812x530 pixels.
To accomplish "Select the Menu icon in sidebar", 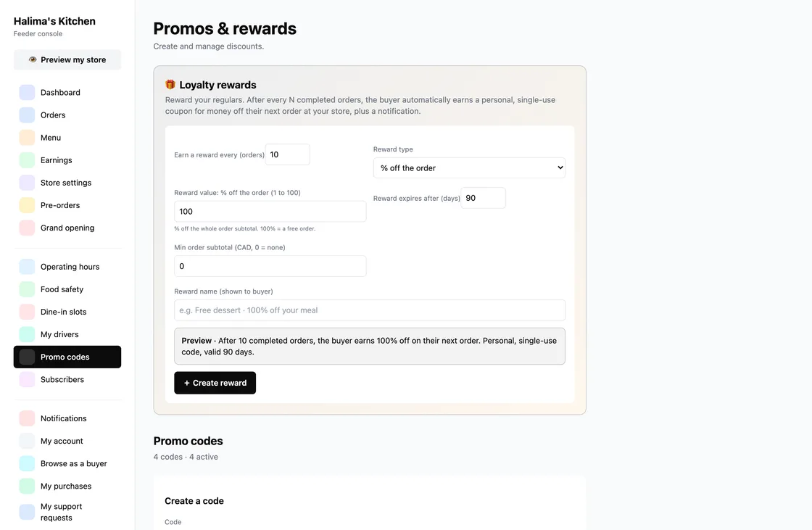I will (27, 137).
